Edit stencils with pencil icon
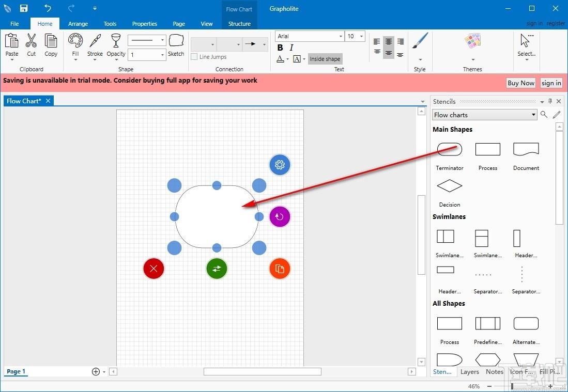568x392 pixels. (x=557, y=115)
